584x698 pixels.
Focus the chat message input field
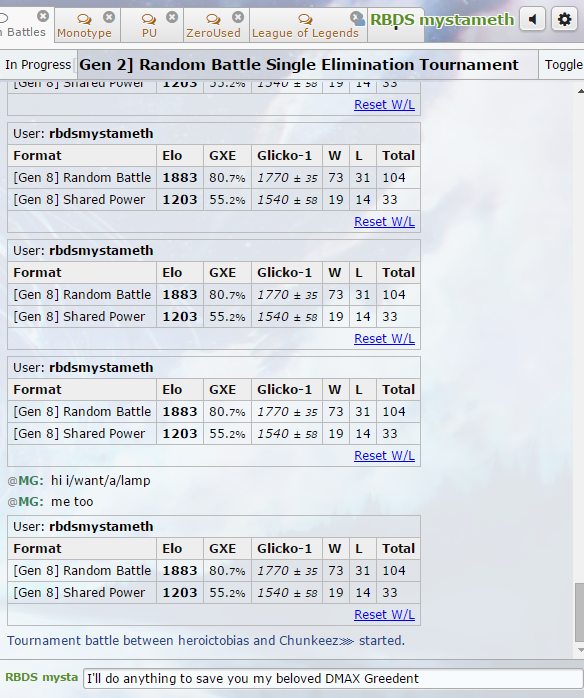coord(333,678)
